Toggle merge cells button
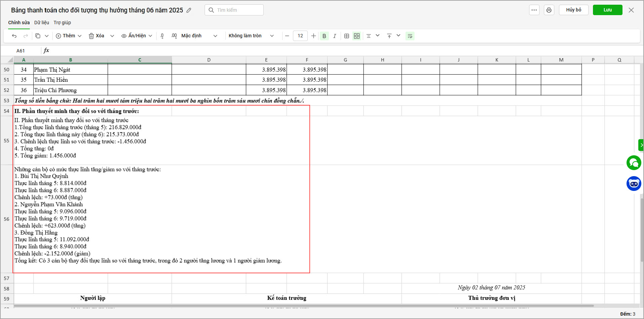644x319 pixels. (357, 36)
